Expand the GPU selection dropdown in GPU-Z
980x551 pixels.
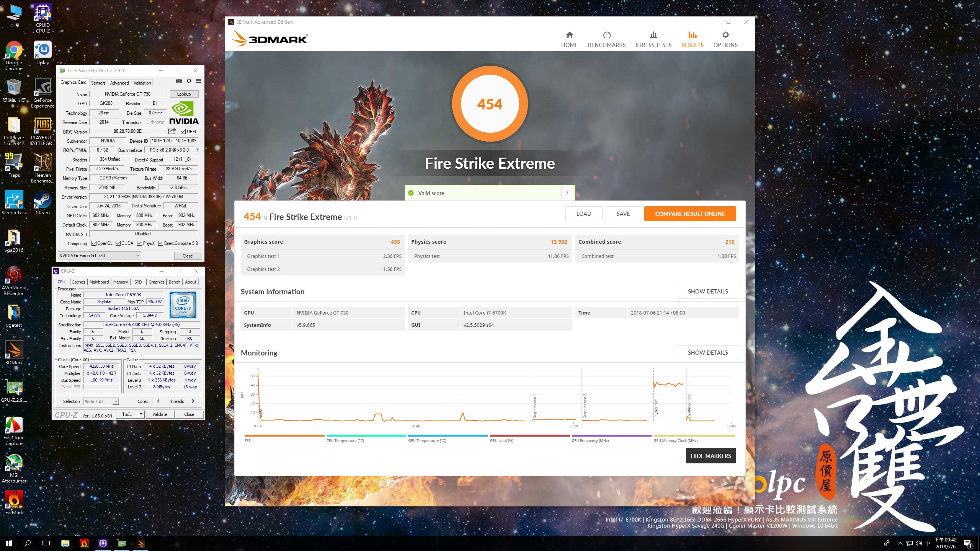[x=137, y=256]
